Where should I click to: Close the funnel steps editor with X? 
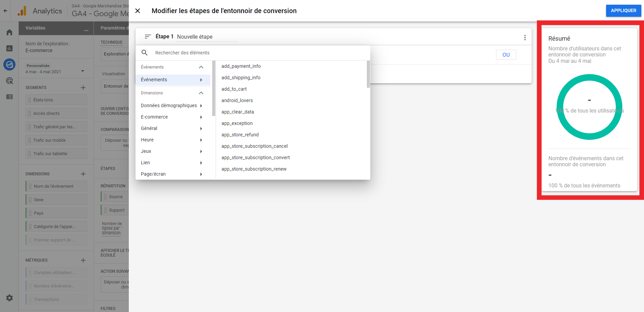pyautogui.click(x=138, y=11)
